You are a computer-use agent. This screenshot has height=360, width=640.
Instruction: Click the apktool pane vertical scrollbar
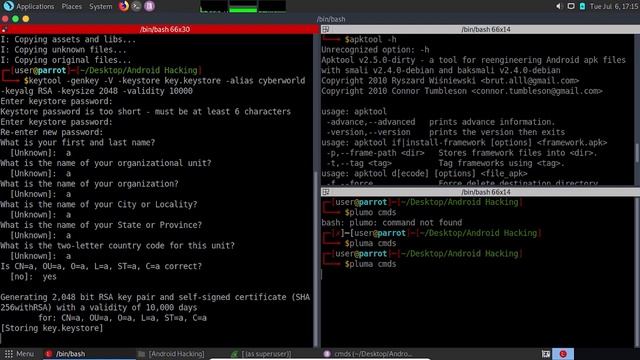coord(637,109)
